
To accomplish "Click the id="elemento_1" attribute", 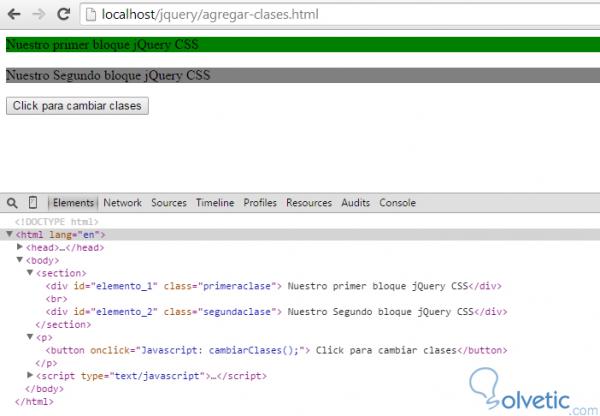I will 116,286.
